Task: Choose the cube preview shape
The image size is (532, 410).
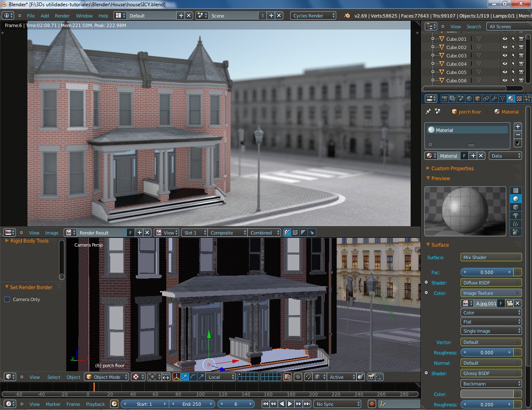Action: pos(515,207)
